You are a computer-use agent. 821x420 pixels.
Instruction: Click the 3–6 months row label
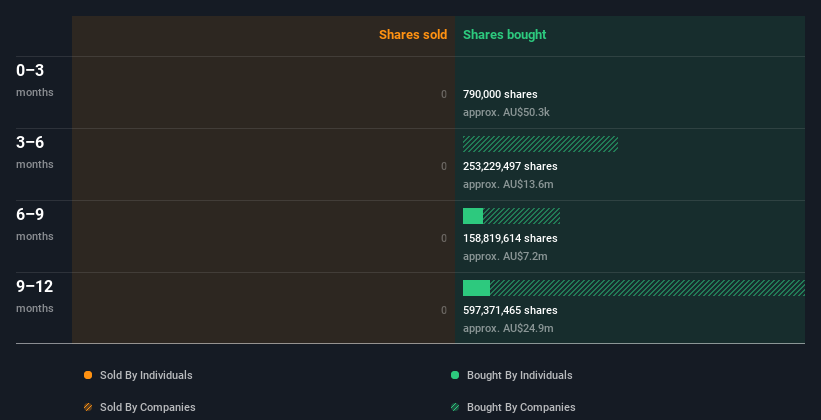click(x=35, y=152)
